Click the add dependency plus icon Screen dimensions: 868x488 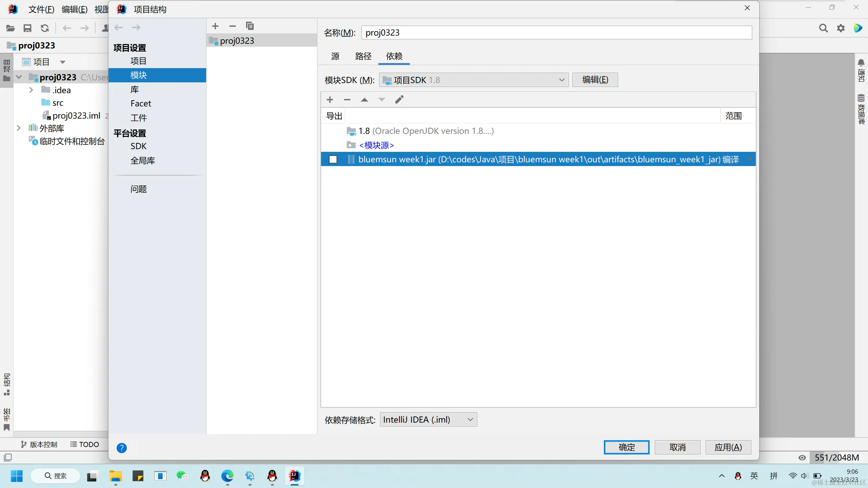point(330,100)
